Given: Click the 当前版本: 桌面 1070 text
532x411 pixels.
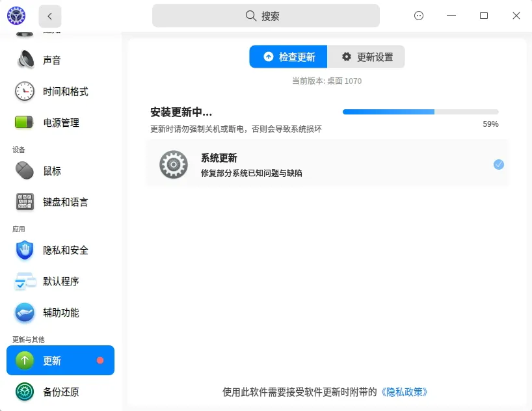Looking at the screenshot, I should (327, 81).
